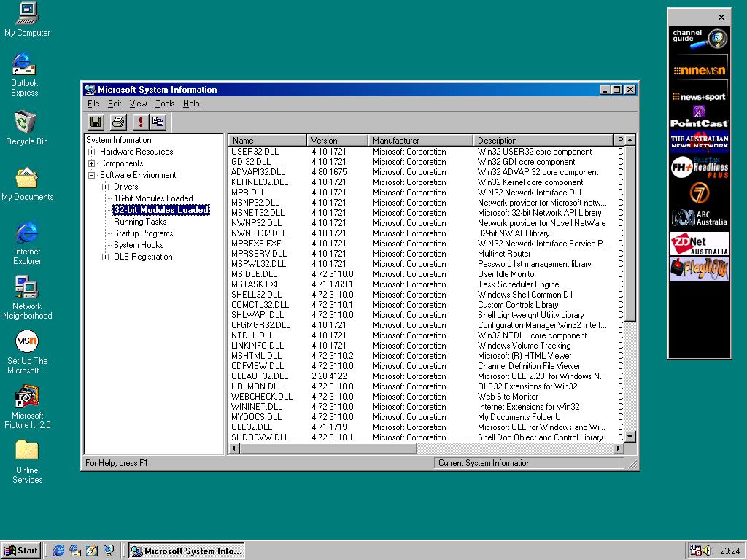Select System Information root tree item
Viewport: 747px width, 560px height.
119,140
